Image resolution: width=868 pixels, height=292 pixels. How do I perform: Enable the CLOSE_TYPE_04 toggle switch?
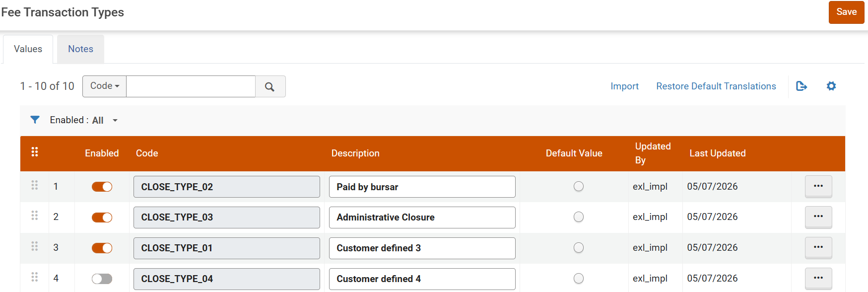pos(102,279)
